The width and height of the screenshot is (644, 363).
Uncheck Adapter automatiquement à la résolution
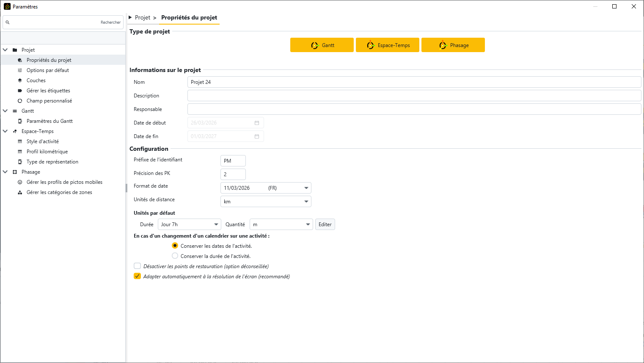click(137, 276)
